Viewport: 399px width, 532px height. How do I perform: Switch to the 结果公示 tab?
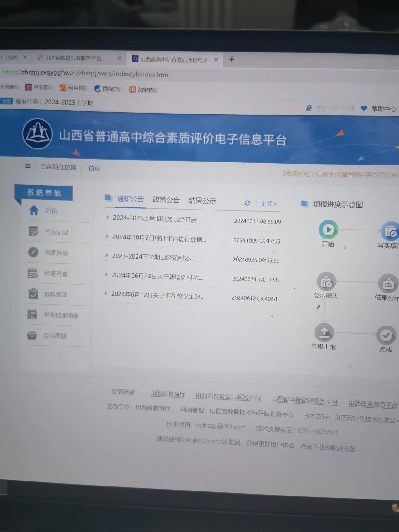pyautogui.click(x=202, y=201)
